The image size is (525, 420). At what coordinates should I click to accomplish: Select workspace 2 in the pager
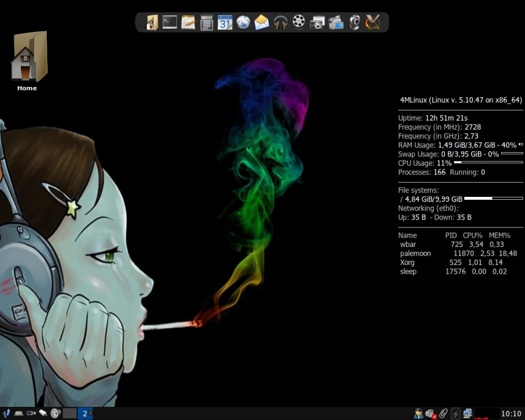click(x=85, y=413)
